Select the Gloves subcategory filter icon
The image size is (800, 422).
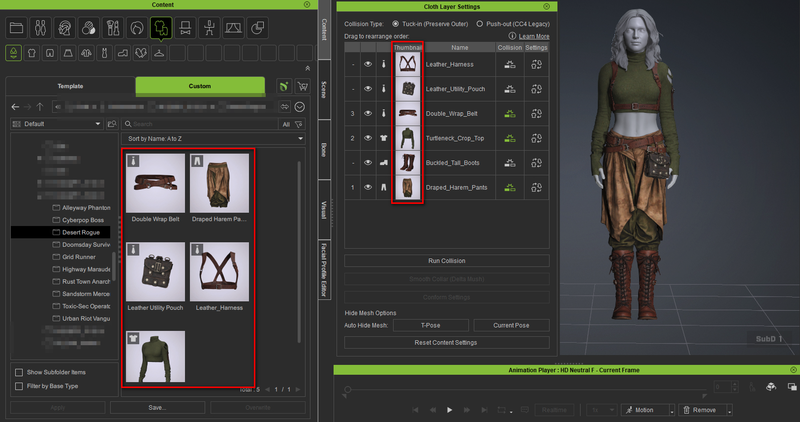pyautogui.click(x=141, y=53)
